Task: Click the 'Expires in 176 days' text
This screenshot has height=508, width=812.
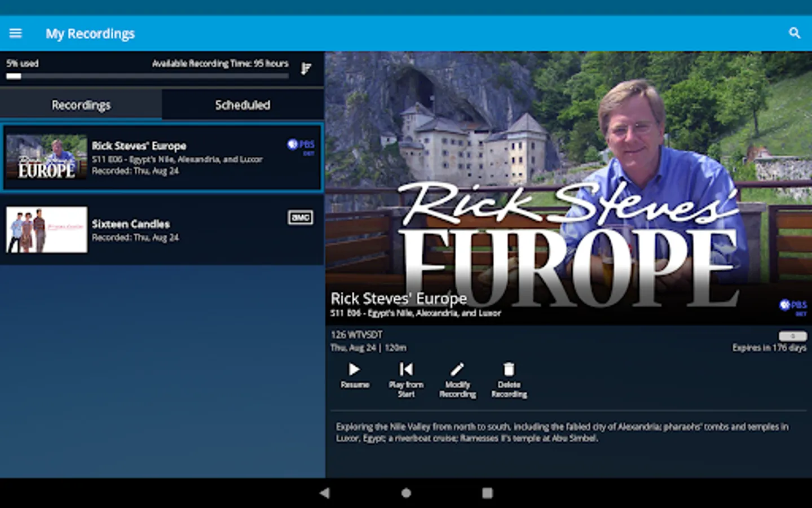Action: click(769, 348)
